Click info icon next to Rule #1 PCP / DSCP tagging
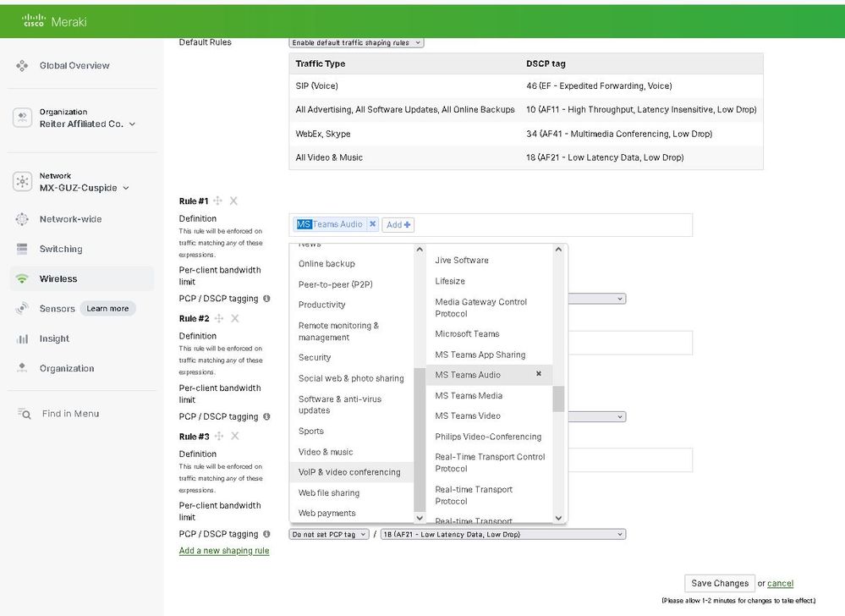The height and width of the screenshot is (616, 845). coord(267,299)
